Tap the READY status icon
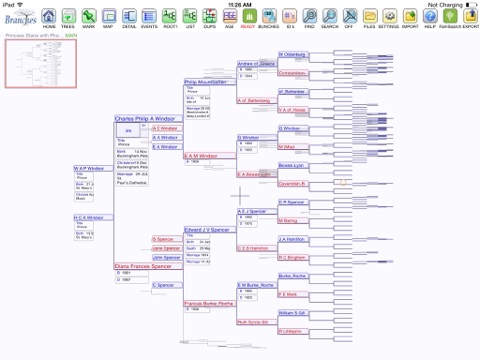This screenshot has width=480, height=360. click(x=249, y=16)
